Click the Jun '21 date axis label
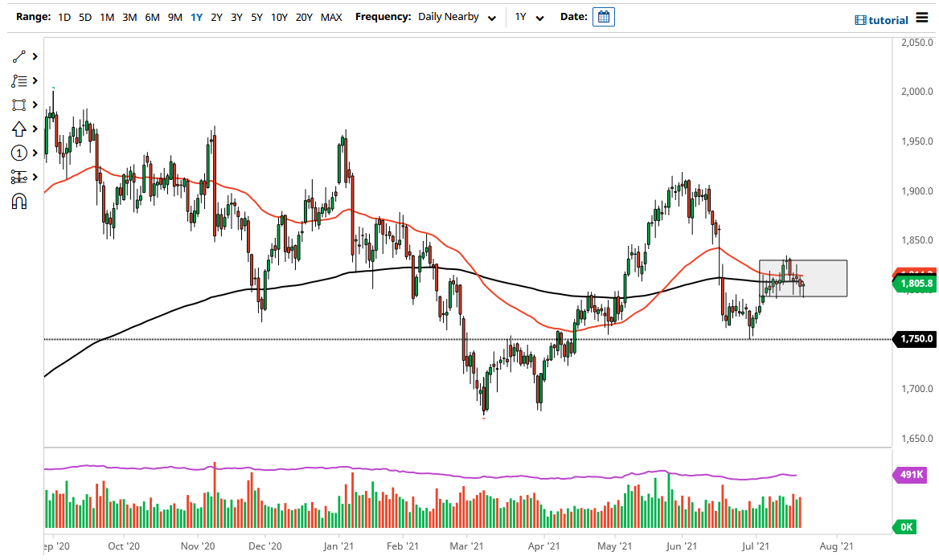 tap(682, 546)
